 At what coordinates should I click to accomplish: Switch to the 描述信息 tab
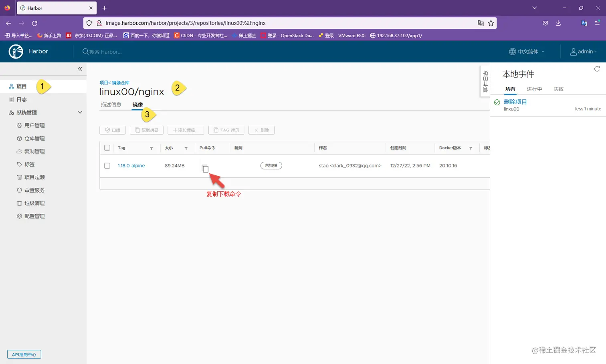tap(111, 105)
